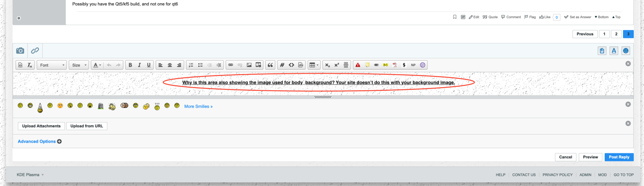Viewport: 644px width, 186px height.
Task: Click the PDF document icon
Action: 395,65
